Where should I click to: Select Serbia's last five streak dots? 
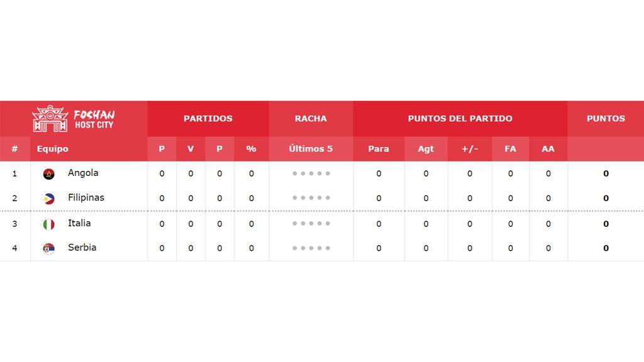pos(311,248)
